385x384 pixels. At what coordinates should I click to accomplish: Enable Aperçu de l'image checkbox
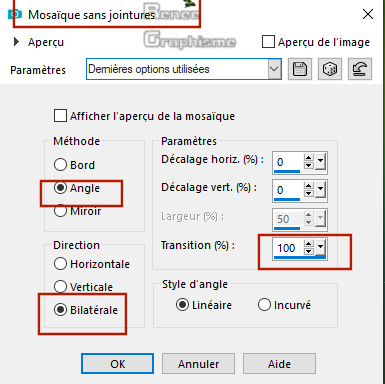tap(268, 42)
